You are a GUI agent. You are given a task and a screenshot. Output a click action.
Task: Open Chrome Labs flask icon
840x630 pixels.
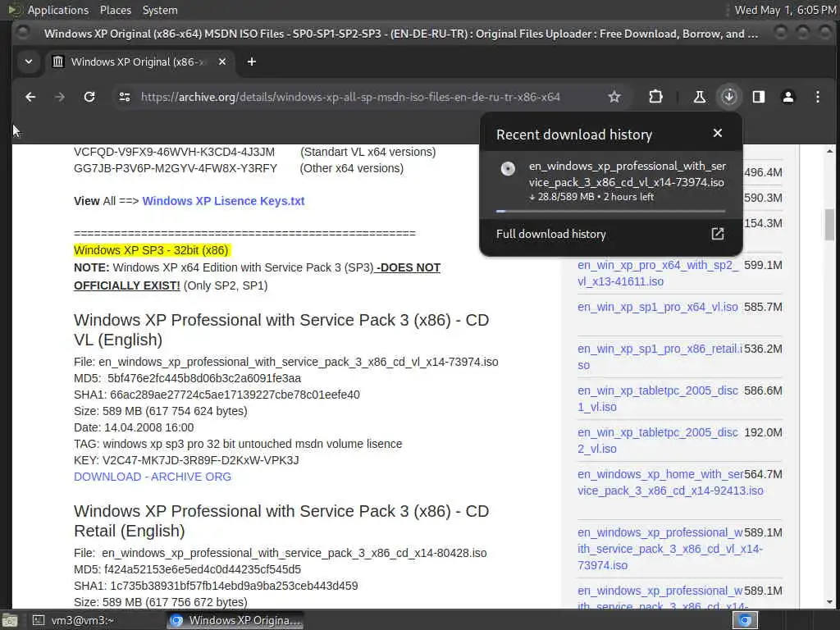pos(699,97)
